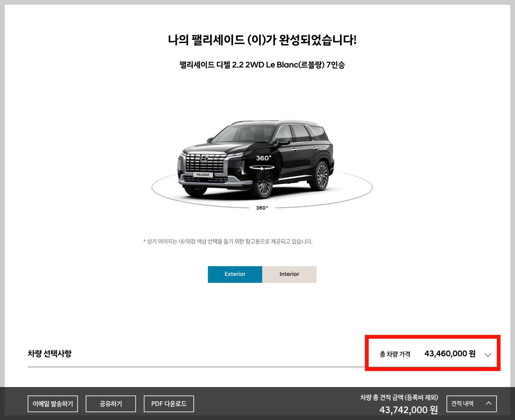Click the 공유하기 share button

[111, 404]
